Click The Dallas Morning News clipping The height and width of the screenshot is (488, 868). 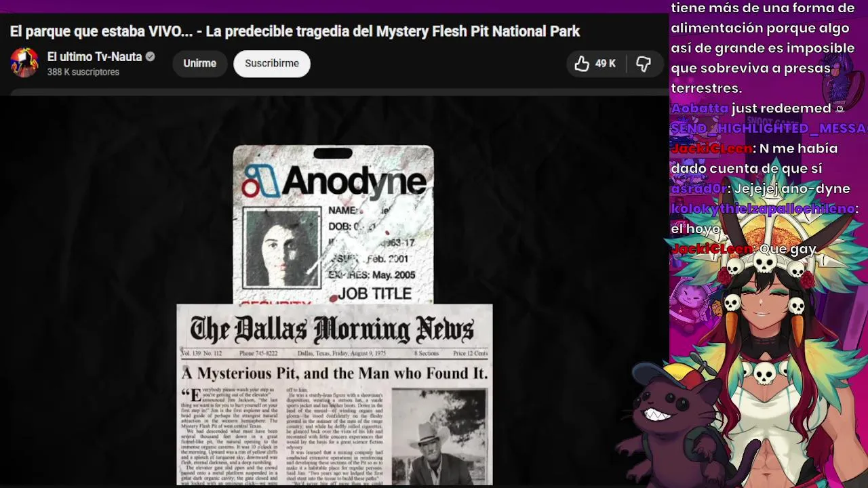pyautogui.click(x=334, y=394)
